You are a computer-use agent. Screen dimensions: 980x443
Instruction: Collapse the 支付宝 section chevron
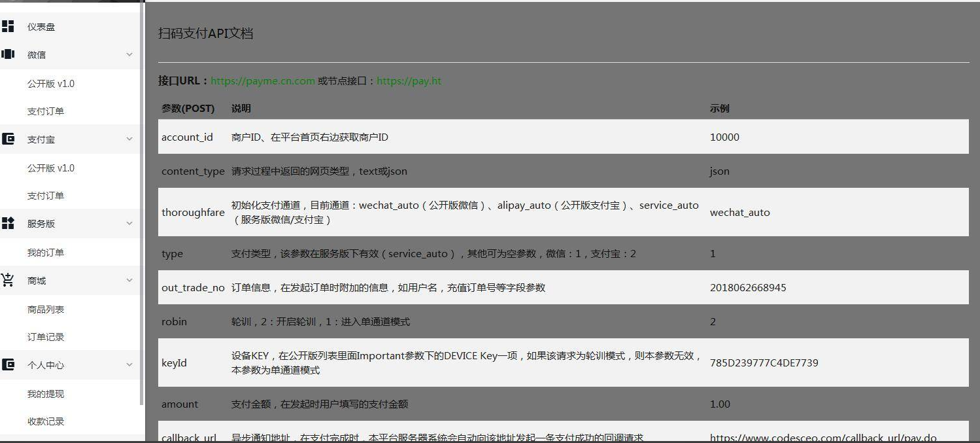click(129, 139)
